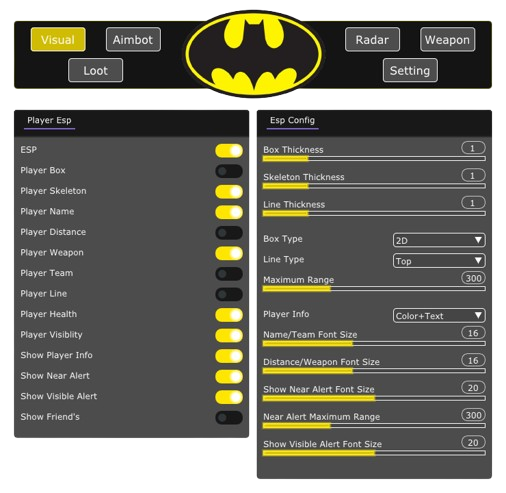Select the Player Esp panel header

[49, 120]
